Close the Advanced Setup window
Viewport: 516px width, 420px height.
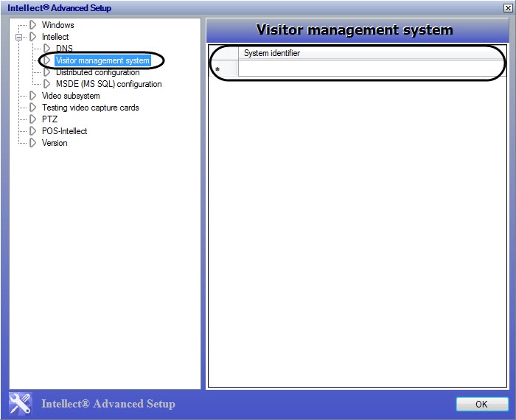[x=508, y=8]
